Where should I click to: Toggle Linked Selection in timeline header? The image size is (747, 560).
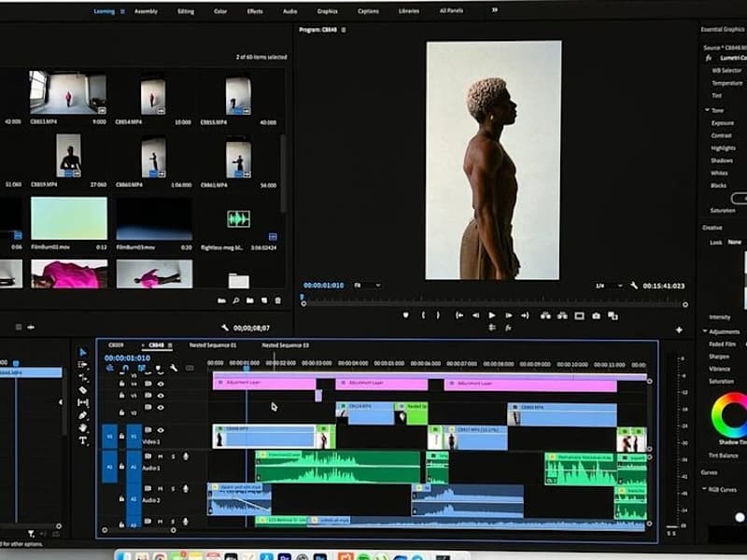pyautogui.click(x=142, y=368)
